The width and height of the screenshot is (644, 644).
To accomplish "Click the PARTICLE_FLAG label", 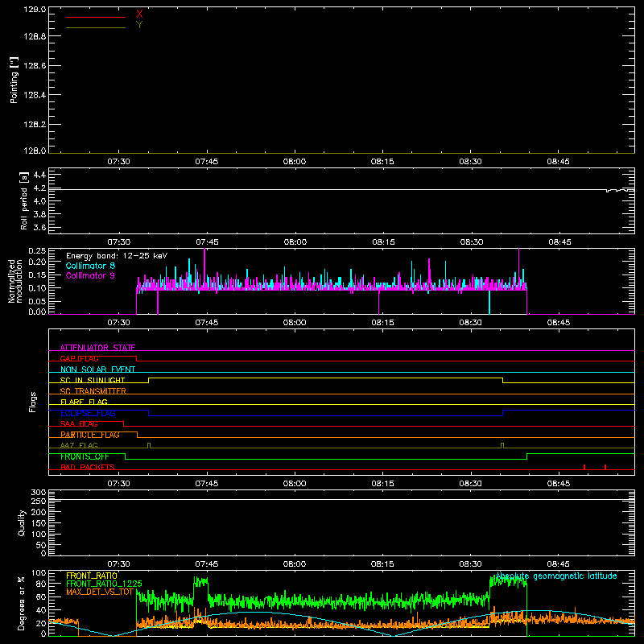I will click(90, 435).
